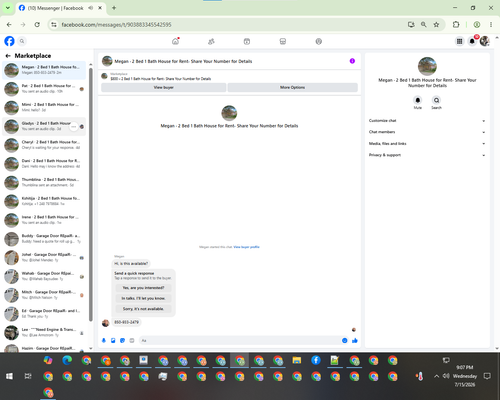Screen dimensions: 500x400
Task: Send 'Yes, are you interested?' quick reply
Action: [x=143, y=288]
